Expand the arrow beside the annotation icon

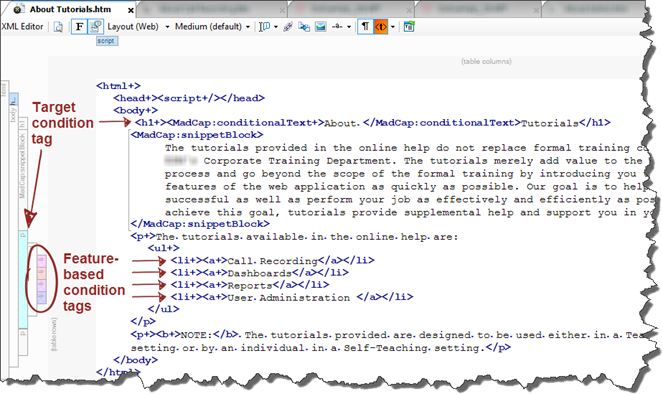click(x=276, y=27)
